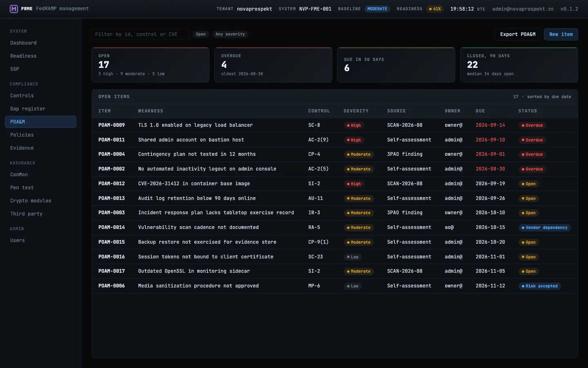Open the Any severity filter

230,34
